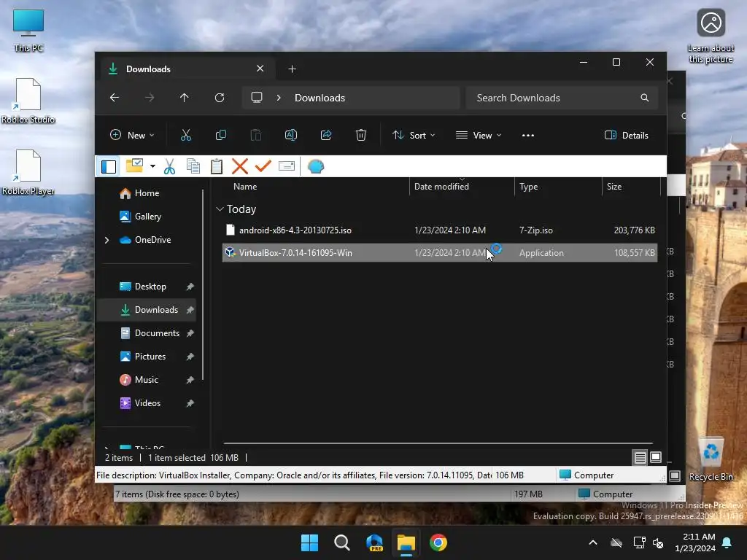
Task: Open Documents in navigation pane
Action: pyautogui.click(x=157, y=333)
